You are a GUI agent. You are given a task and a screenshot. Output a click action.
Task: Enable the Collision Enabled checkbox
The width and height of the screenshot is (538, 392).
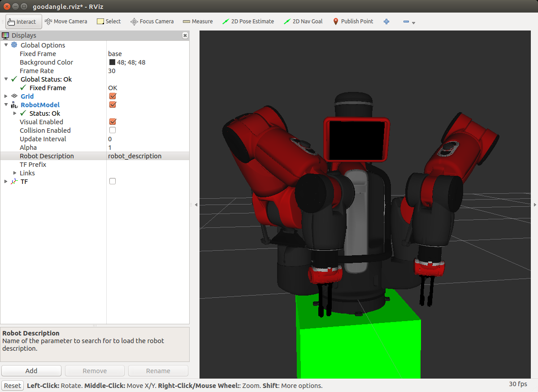[113, 130]
